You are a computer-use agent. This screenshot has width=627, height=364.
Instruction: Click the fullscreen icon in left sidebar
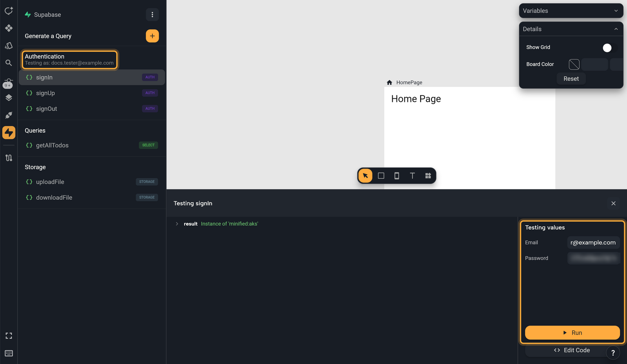point(9,336)
